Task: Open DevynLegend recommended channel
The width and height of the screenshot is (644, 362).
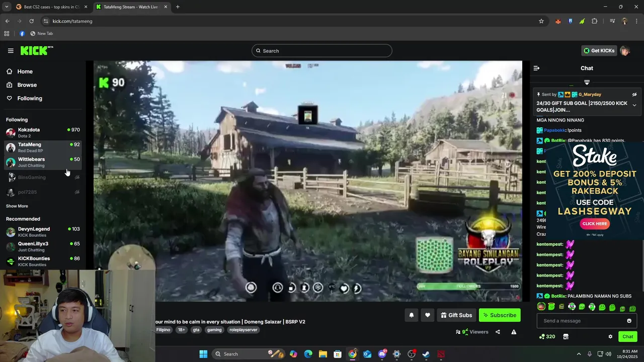Action: tap(43, 232)
